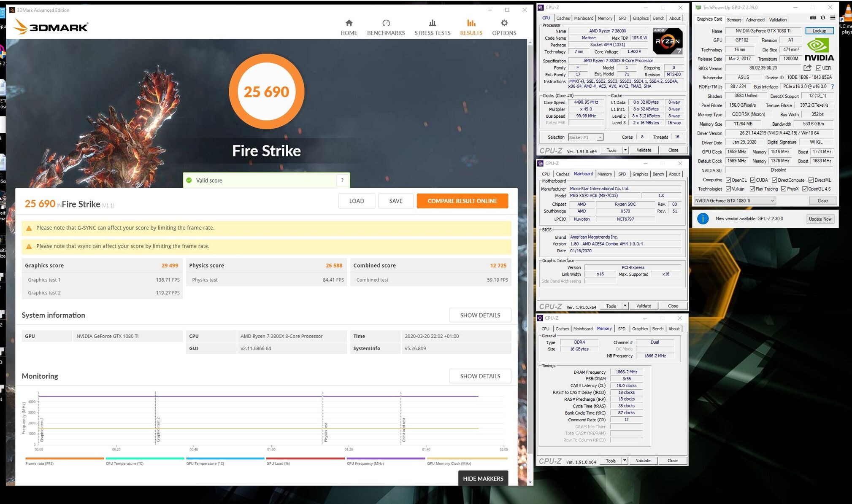Click the green valid score checkmark icon
Image resolution: width=852 pixels, height=504 pixels.
pyautogui.click(x=189, y=180)
